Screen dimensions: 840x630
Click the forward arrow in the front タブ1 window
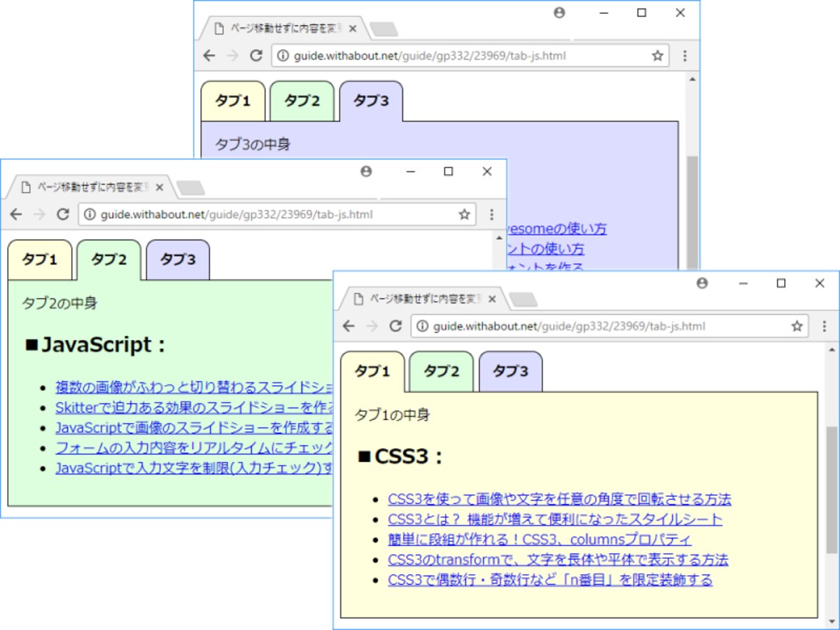coord(372,326)
